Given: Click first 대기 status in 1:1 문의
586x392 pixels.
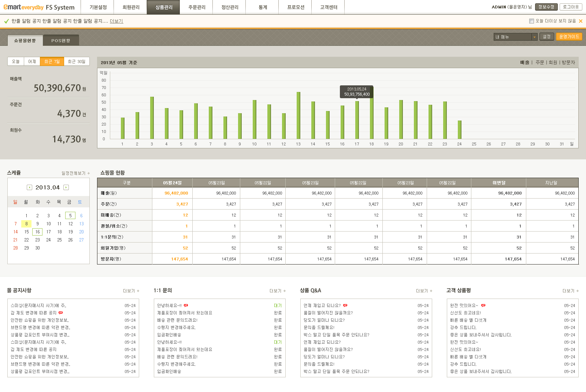Looking at the screenshot, I should (x=278, y=306).
